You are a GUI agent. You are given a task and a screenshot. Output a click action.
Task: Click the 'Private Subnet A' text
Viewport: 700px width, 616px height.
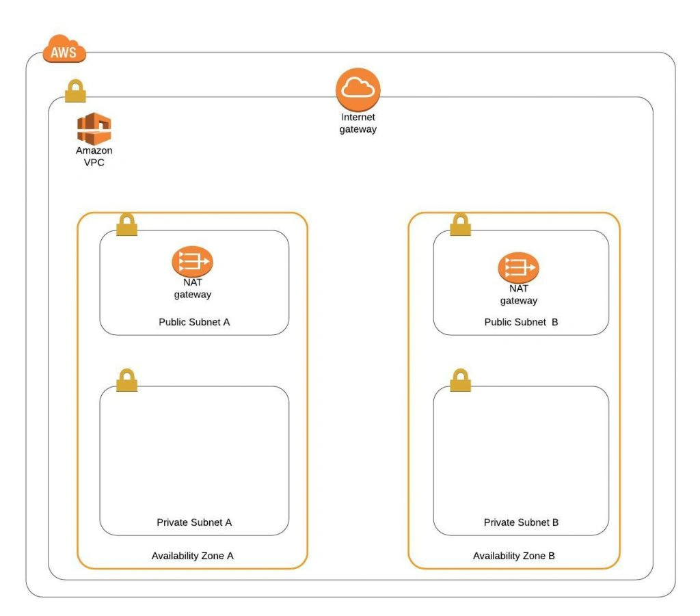tap(194, 522)
